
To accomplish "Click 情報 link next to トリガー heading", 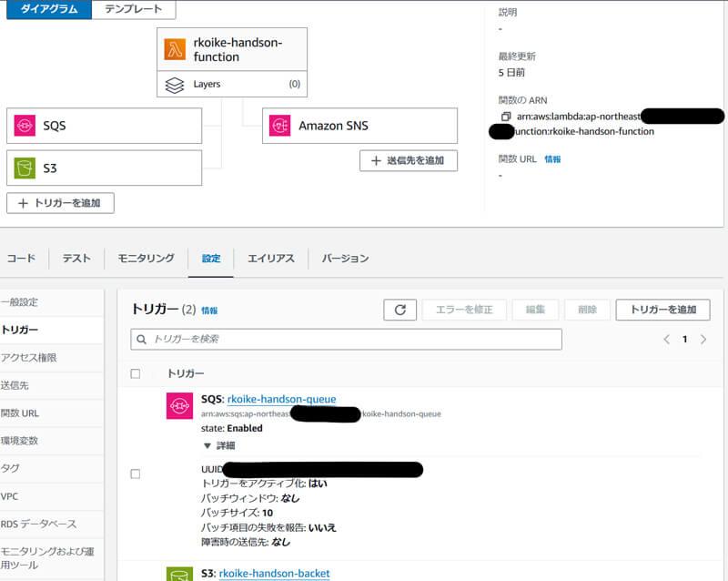I will pyautogui.click(x=209, y=311).
